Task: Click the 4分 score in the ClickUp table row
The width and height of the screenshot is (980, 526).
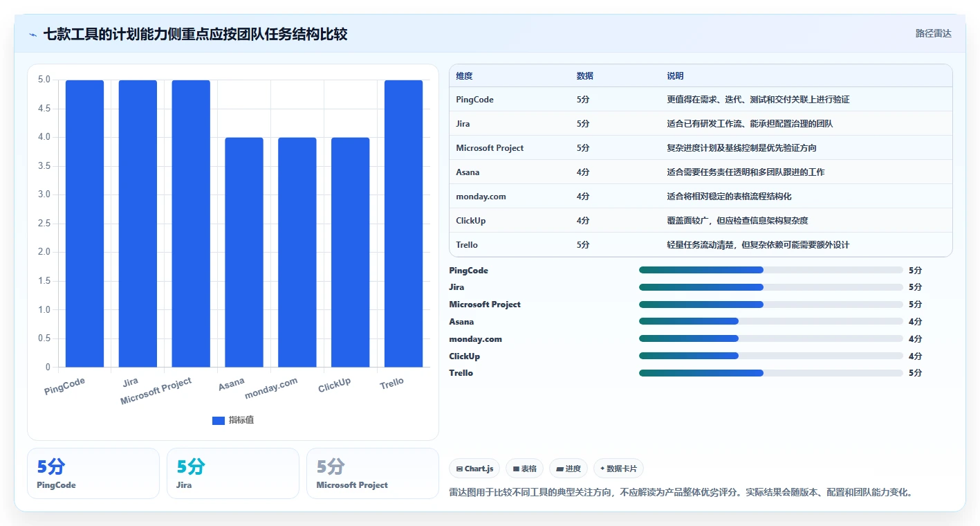Action: (583, 221)
